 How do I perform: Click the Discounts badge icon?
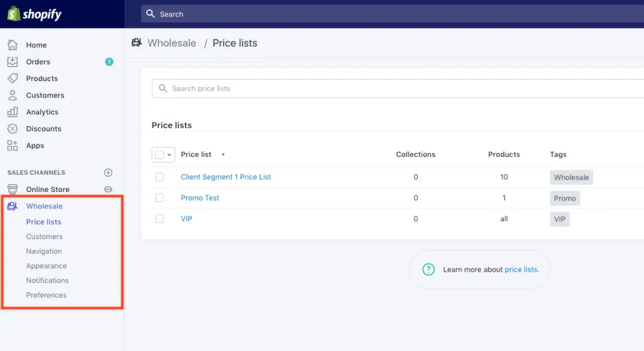[x=12, y=129]
